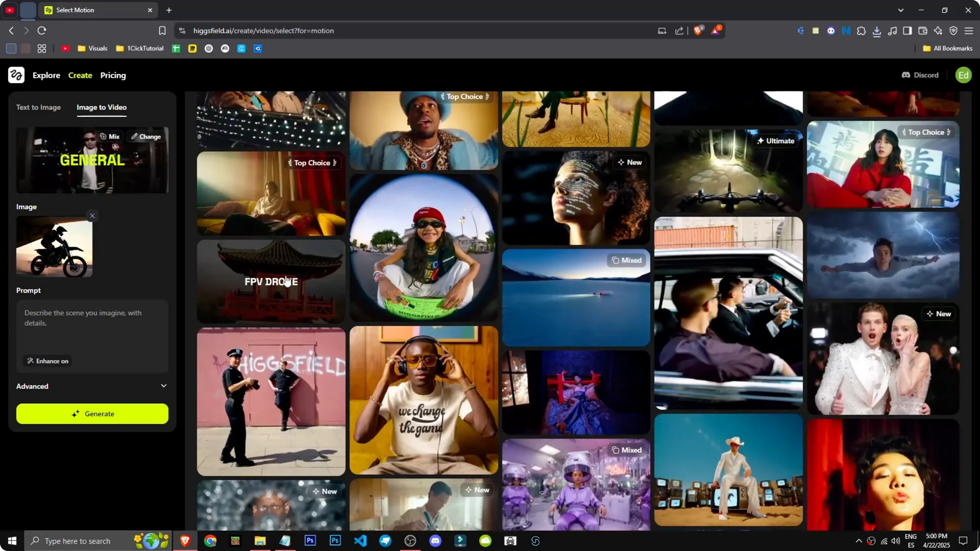This screenshot has height=551, width=980.
Task: Open the browser extensions puzzle icon
Action: click(861, 31)
